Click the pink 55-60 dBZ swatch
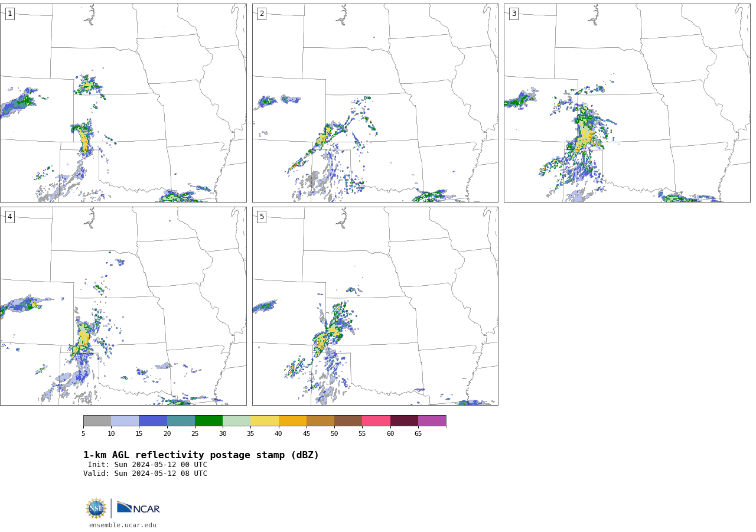 click(376, 420)
